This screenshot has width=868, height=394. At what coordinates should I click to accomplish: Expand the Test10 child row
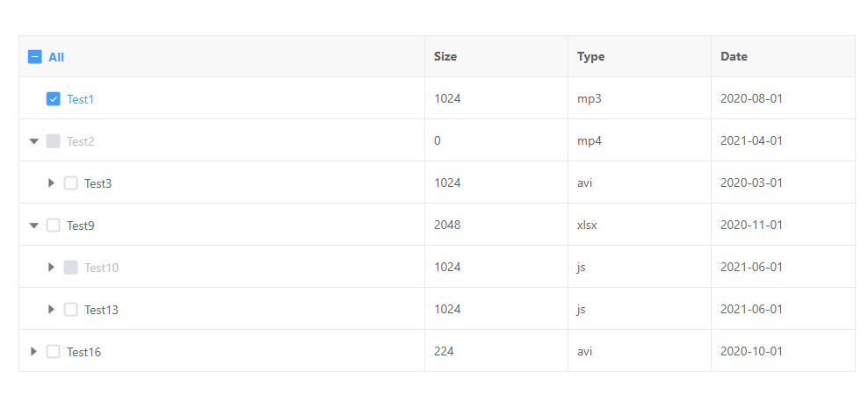tap(52, 268)
